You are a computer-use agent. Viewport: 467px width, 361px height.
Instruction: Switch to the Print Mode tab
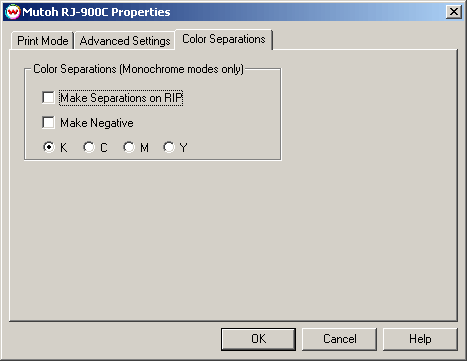tap(42, 41)
